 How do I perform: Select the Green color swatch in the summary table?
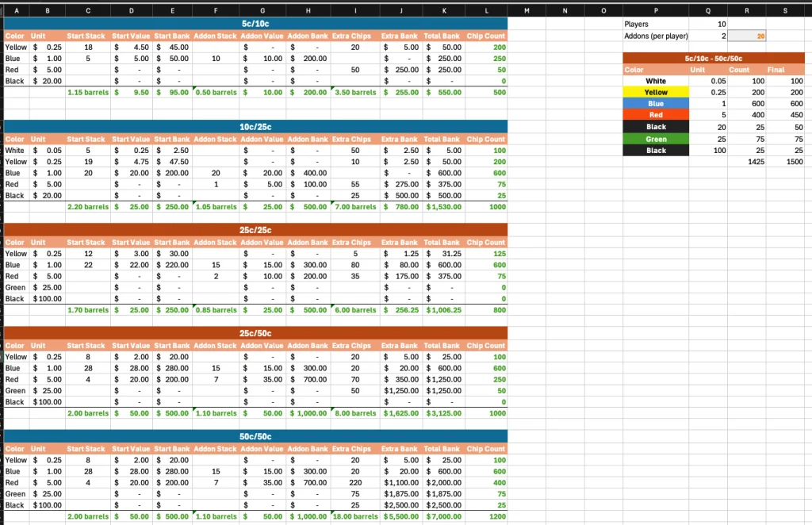coord(656,139)
